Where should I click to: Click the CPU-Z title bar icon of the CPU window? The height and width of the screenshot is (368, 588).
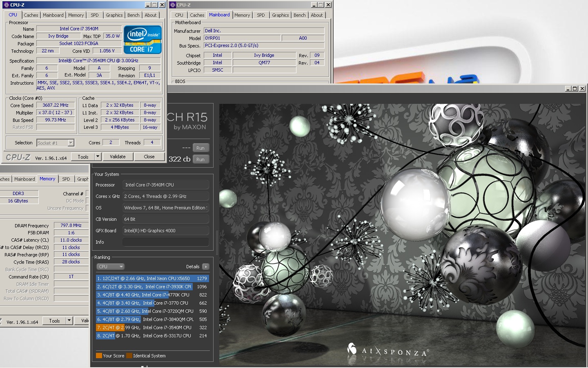pos(6,5)
